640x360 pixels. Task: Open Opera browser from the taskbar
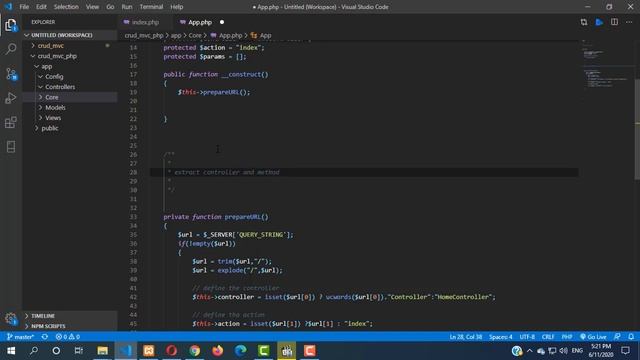point(171,351)
